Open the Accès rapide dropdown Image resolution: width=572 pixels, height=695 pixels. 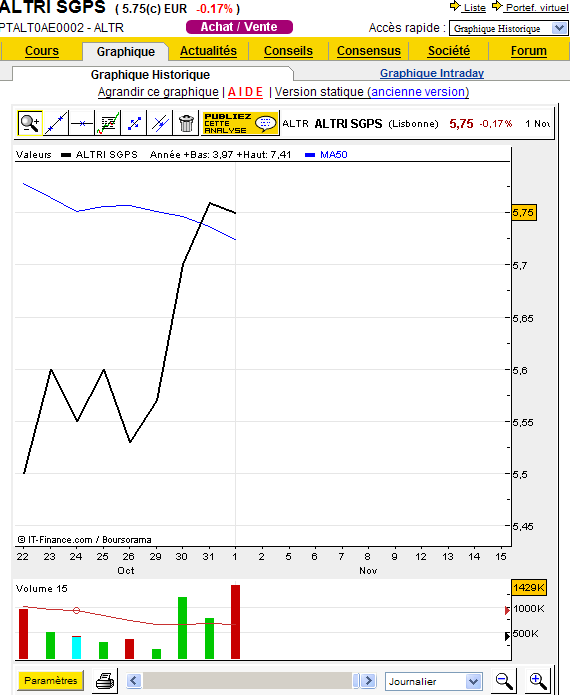[508, 28]
